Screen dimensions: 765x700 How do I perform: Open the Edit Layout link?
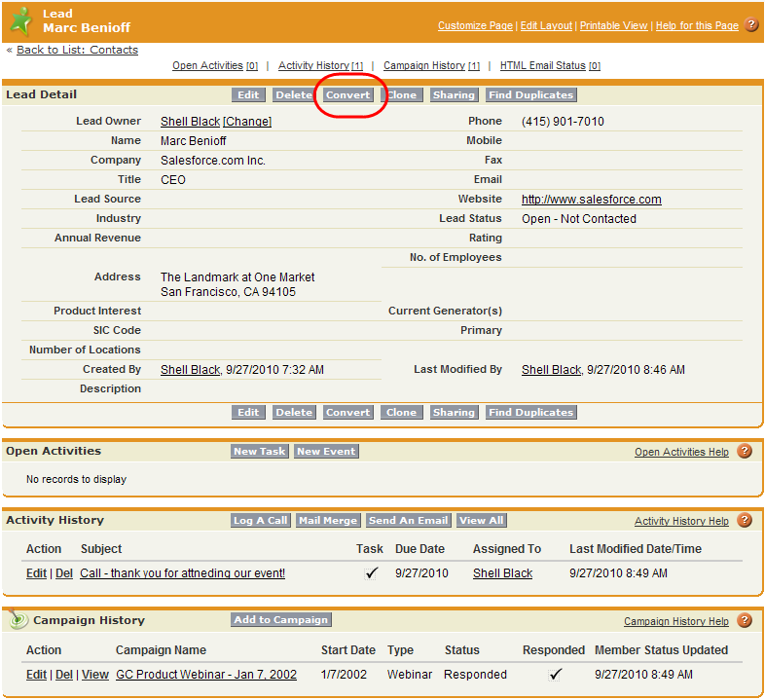point(546,25)
